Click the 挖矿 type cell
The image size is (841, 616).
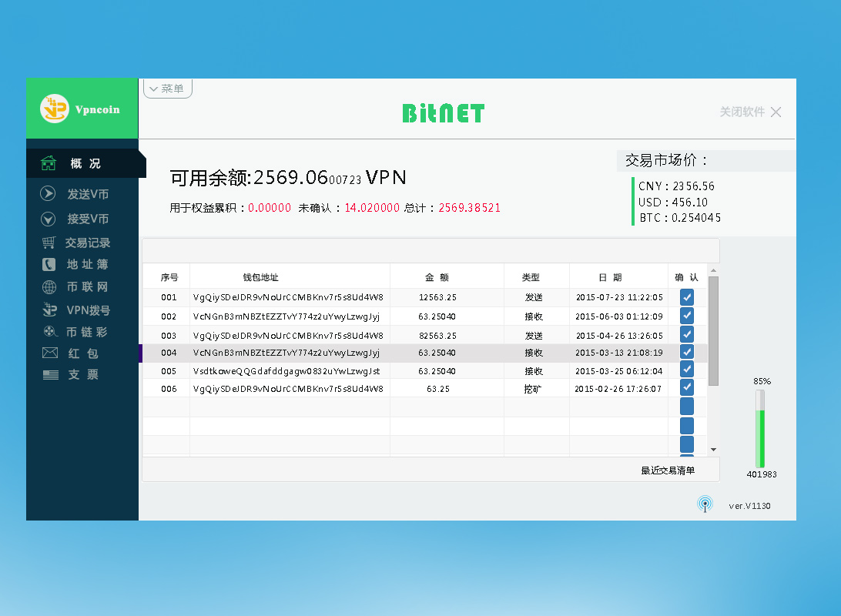[x=533, y=389]
